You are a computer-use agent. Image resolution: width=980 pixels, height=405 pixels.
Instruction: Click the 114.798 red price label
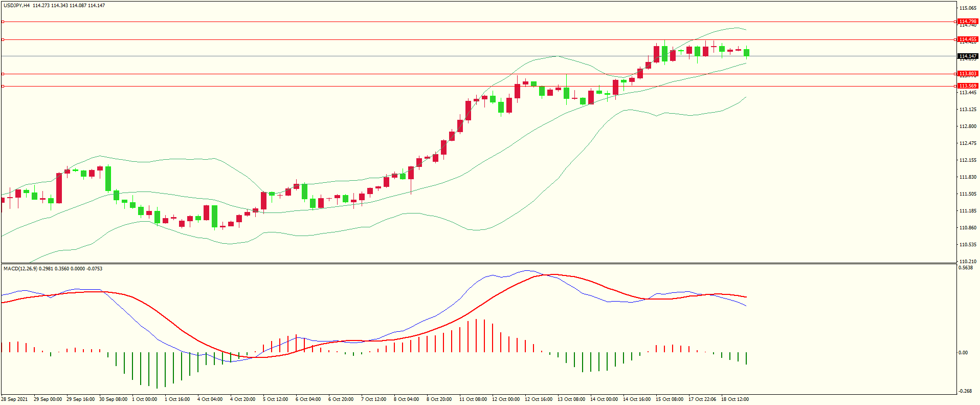point(968,22)
